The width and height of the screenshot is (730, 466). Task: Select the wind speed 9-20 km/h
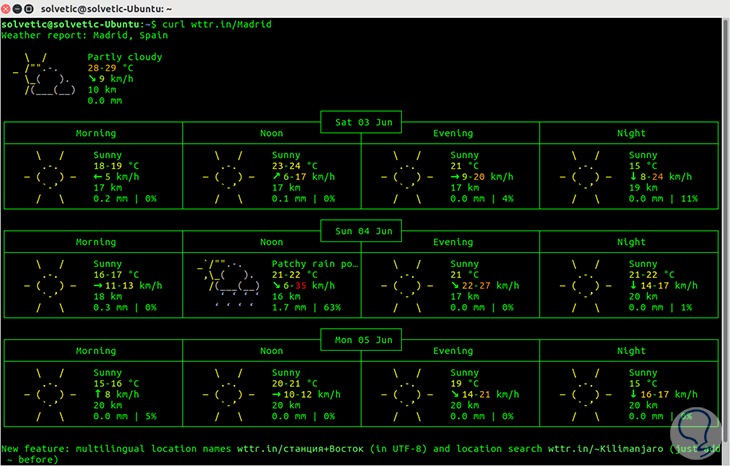(482, 177)
